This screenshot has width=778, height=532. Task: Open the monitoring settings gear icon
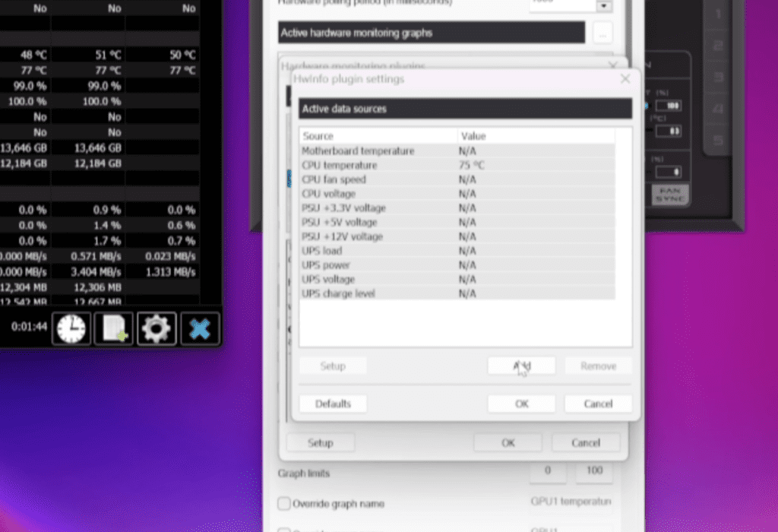(157, 328)
